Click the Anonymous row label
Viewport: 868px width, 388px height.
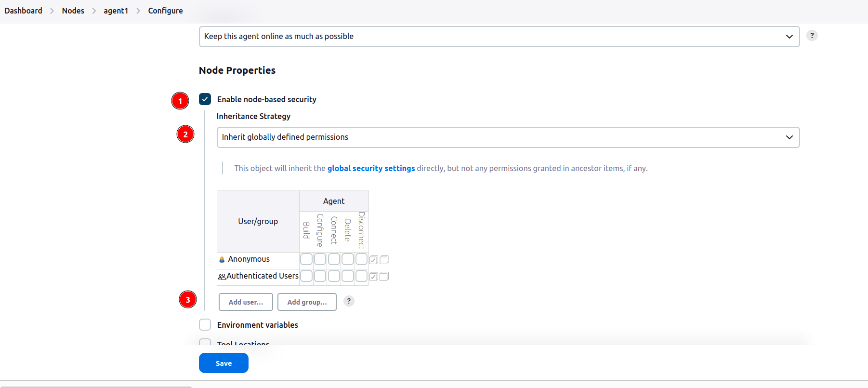[249, 259]
